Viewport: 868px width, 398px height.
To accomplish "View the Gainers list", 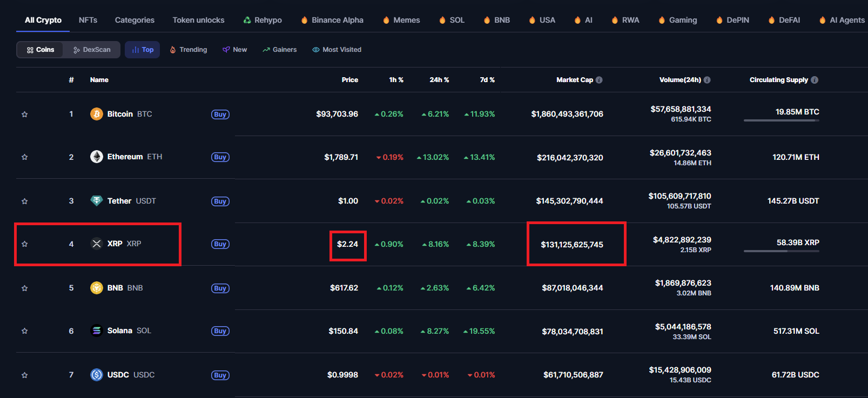I will (x=280, y=50).
